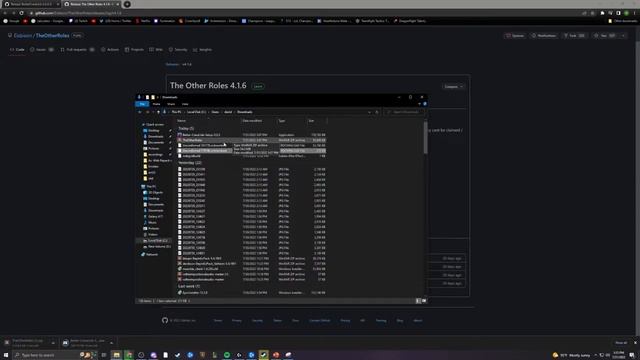Screen dimensions: 640x360
Task: Click TheOtherRoles repository name link
Action: [52, 36]
